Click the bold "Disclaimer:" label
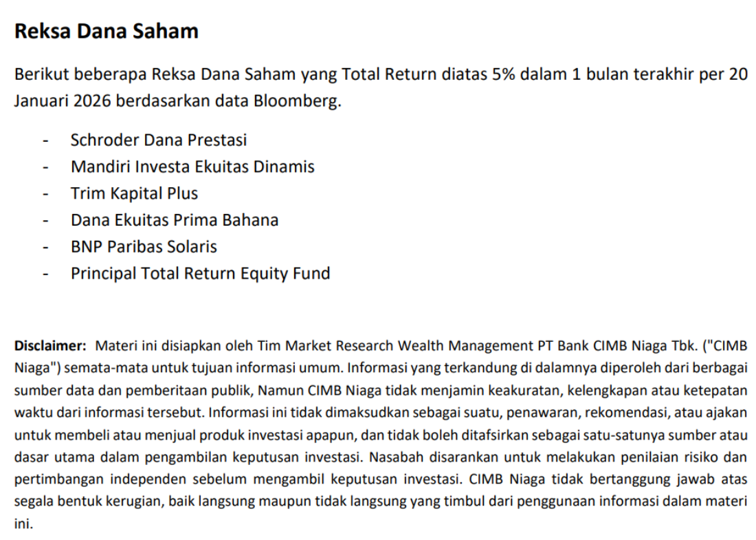Viewport: 756px width, 540px height. (50, 345)
